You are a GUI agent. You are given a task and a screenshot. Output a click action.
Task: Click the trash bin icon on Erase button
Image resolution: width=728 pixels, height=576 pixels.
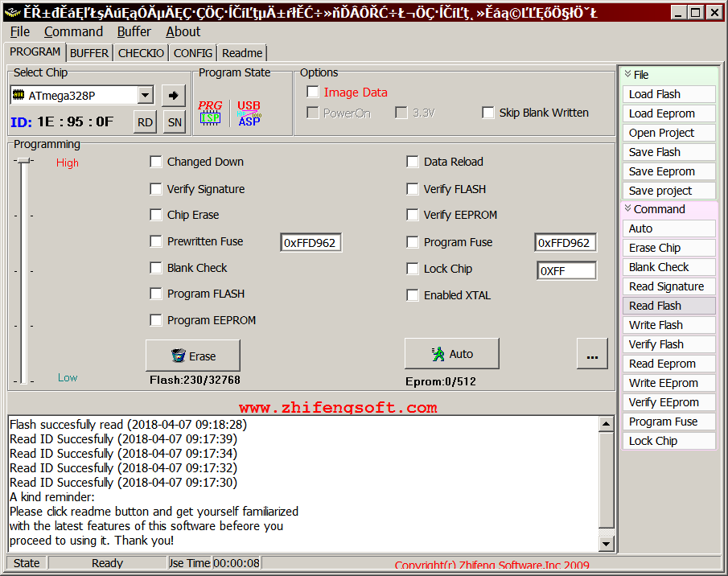coord(179,356)
